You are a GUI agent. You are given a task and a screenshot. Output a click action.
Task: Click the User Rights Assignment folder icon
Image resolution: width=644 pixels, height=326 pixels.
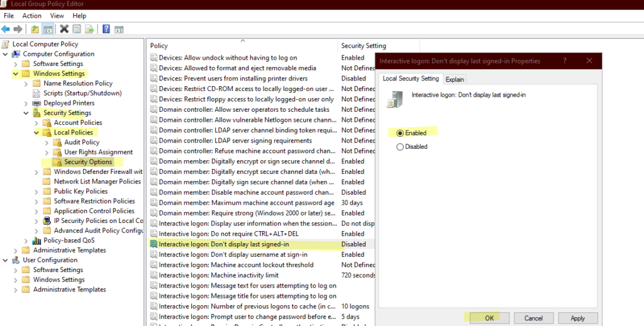57,152
